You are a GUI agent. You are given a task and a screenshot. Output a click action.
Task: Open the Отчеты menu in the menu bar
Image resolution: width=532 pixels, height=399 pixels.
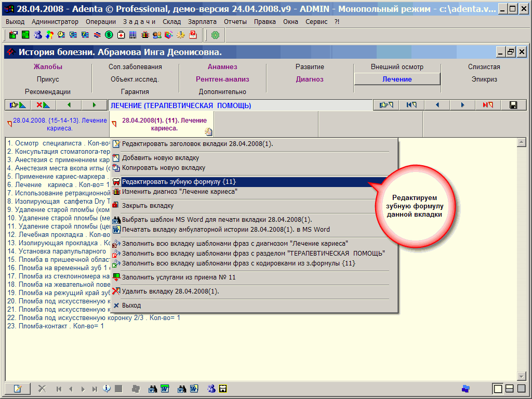click(235, 21)
